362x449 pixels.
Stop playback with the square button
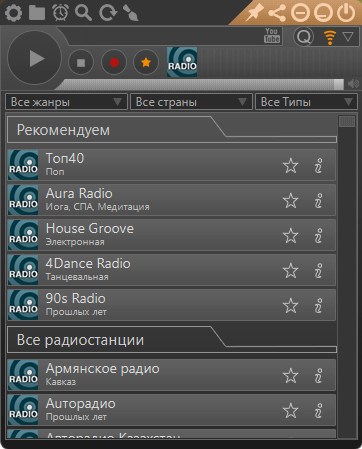(x=81, y=62)
